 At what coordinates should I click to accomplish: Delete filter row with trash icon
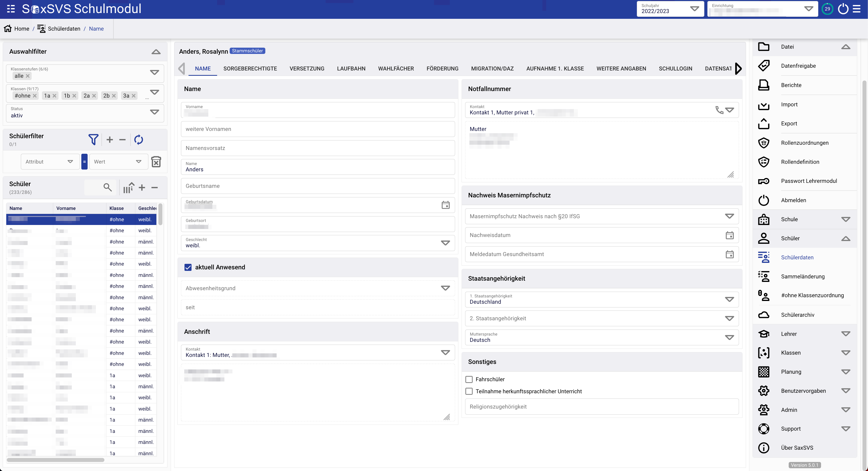156,162
